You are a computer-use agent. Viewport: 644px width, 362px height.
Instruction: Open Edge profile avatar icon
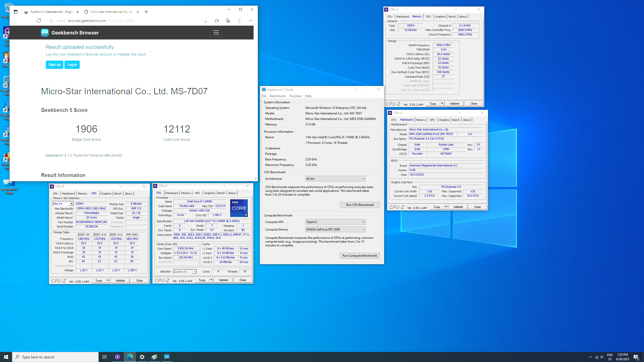point(239,21)
